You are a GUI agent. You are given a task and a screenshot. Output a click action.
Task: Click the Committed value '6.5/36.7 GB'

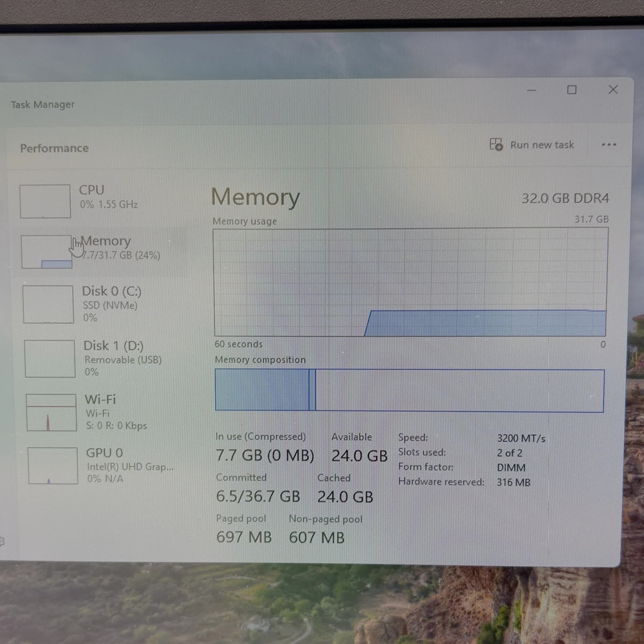[x=258, y=496]
